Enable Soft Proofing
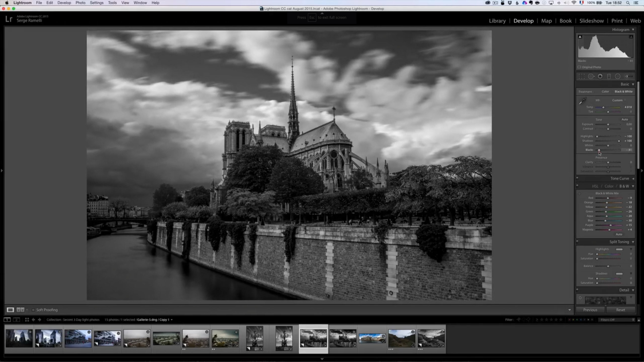Image resolution: width=644 pixels, height=362 pixels. tap(33, 310)
